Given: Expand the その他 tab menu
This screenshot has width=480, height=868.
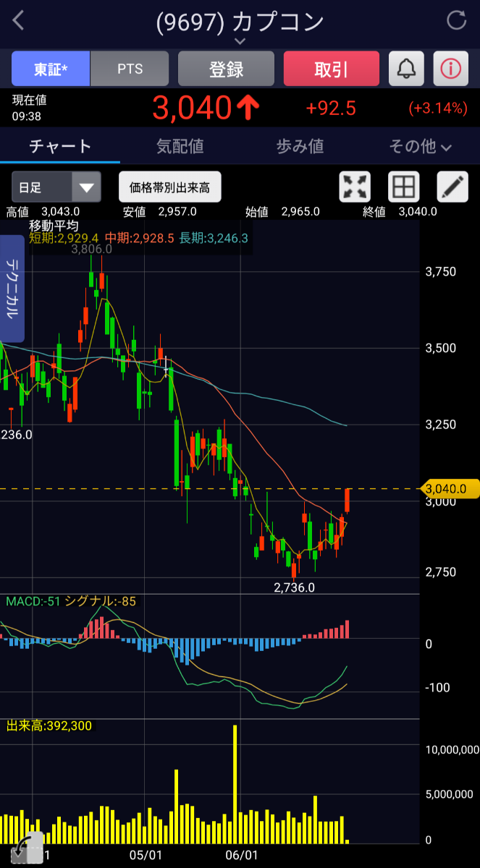Looking at the screenshot, I should coord(420,147).
